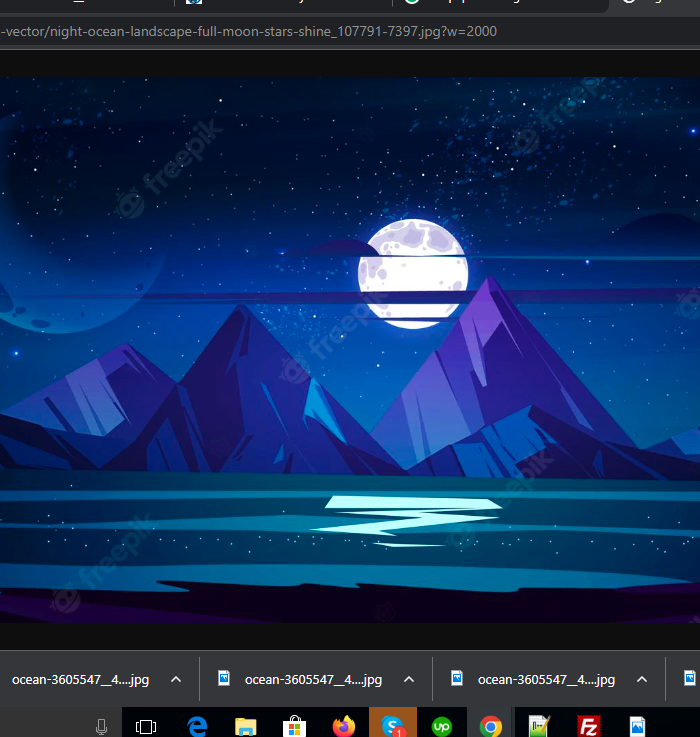The height and width of the screenshot is (737, 700).
Task: Expand options chevron for the third ocean-3605547 download
Action: click(x=642, y=679)
